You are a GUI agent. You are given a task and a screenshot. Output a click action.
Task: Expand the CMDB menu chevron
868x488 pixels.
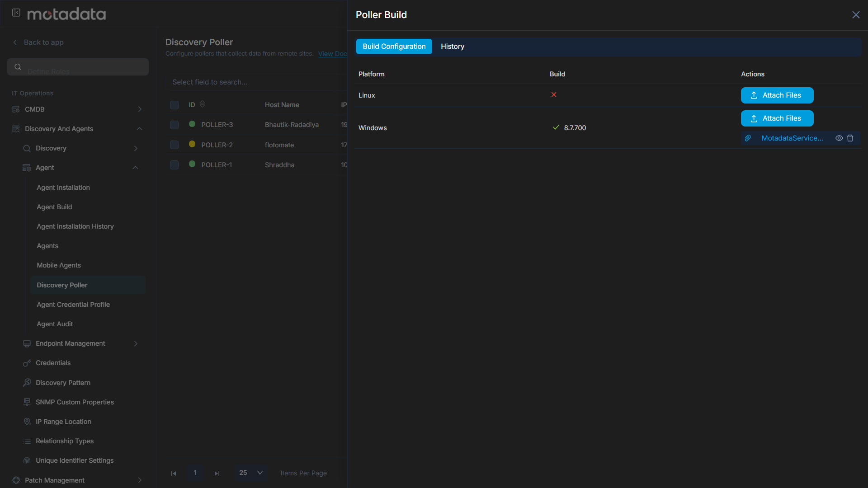tap(140, 109)
